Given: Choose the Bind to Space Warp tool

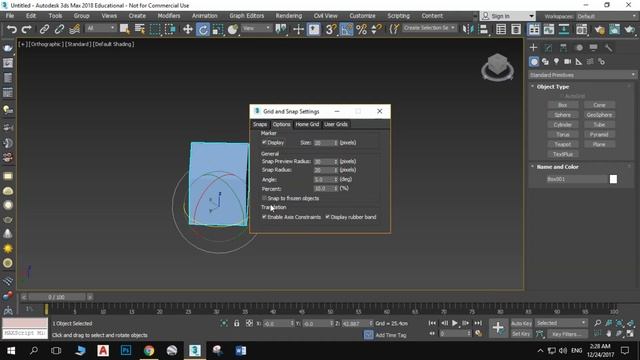Looking at the screenshot, I should click(74, 29).
